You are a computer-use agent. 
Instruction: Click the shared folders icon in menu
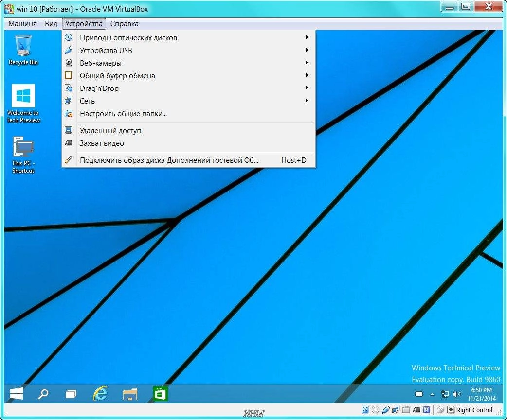coord(69,113)
